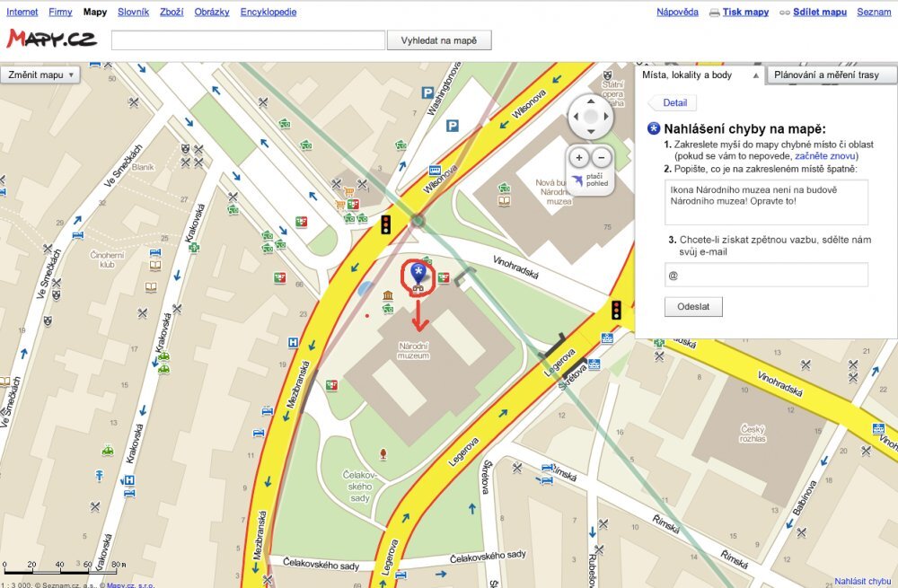Collapse the Místa, lokality a body panel

pyautogui.click(x=755, y=75)
